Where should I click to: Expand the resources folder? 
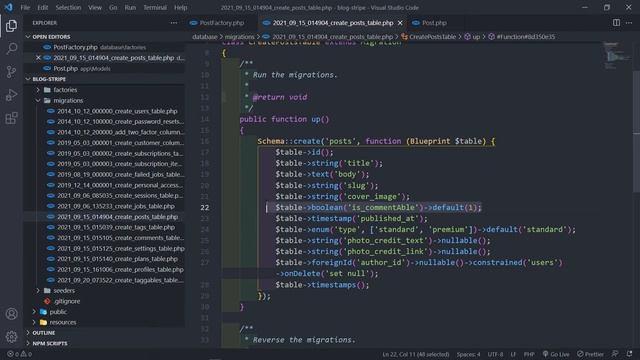click(62, 322)
